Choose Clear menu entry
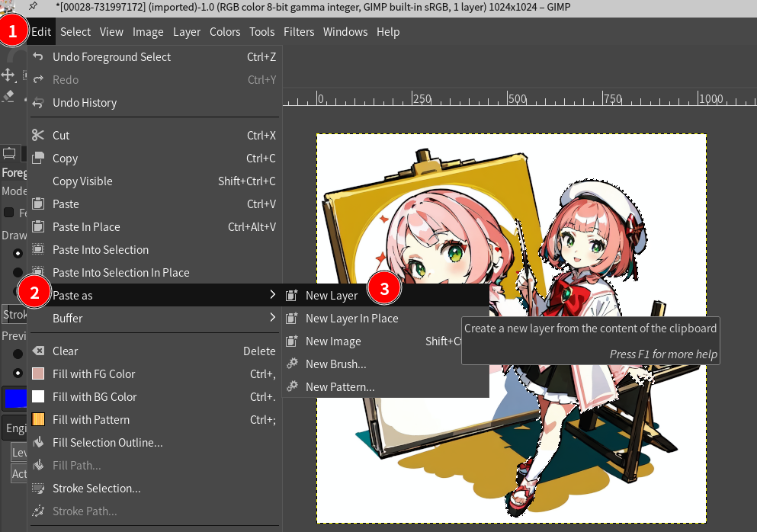The width and height of the screenshot is (757, 532). [x=155, y=351]
